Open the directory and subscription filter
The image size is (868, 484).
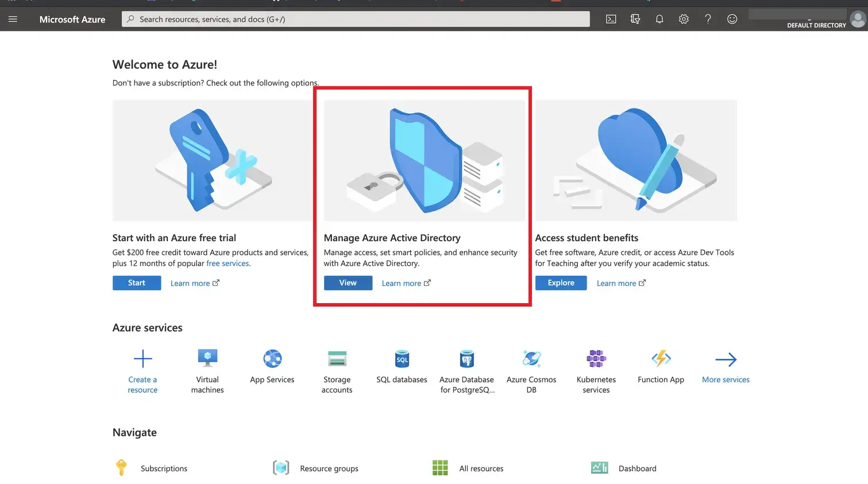[x=635, y=19]
